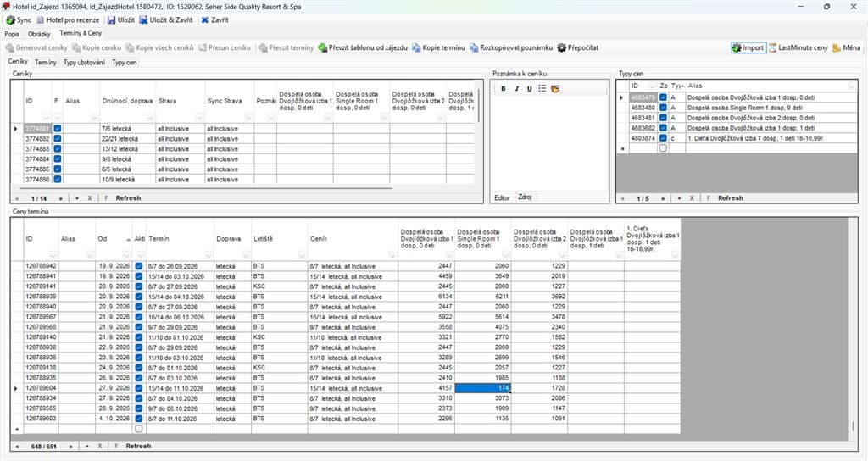Click Převzít šablonu od zájezdu
Screen dimensions: 868x461
363,47
